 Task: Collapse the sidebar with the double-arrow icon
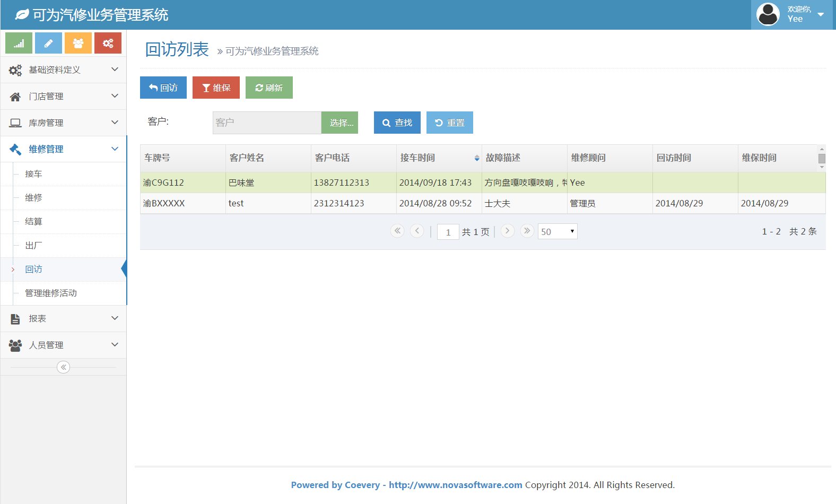63,367
